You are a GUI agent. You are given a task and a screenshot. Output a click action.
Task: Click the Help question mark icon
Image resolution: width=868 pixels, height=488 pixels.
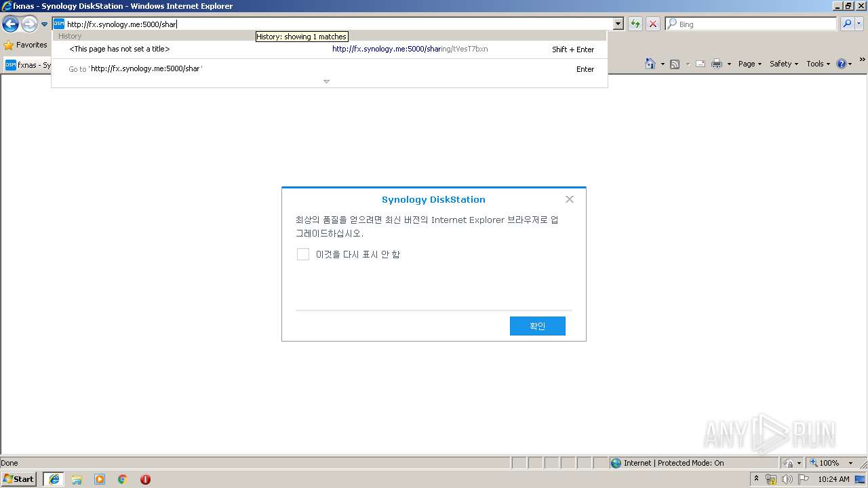842,64
